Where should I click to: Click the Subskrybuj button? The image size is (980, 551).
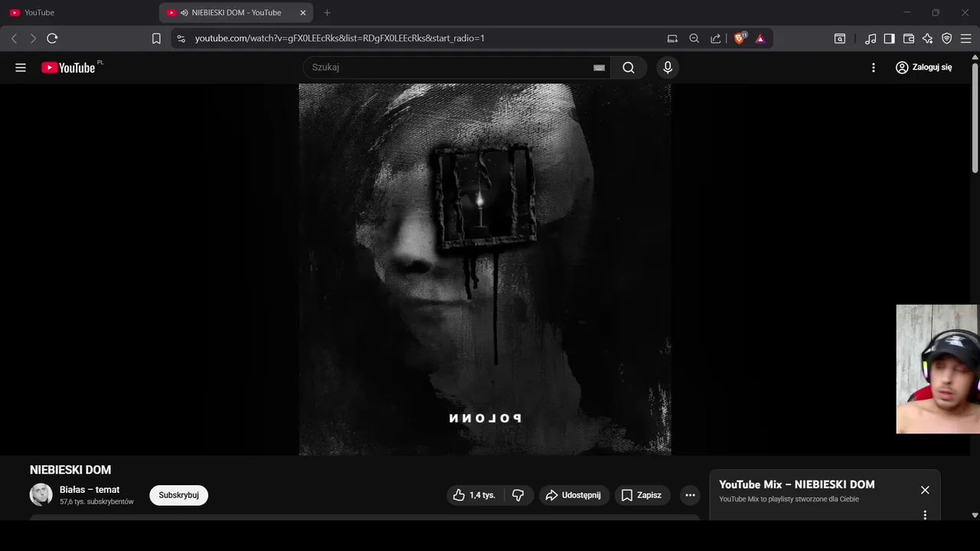coord(178,495)
